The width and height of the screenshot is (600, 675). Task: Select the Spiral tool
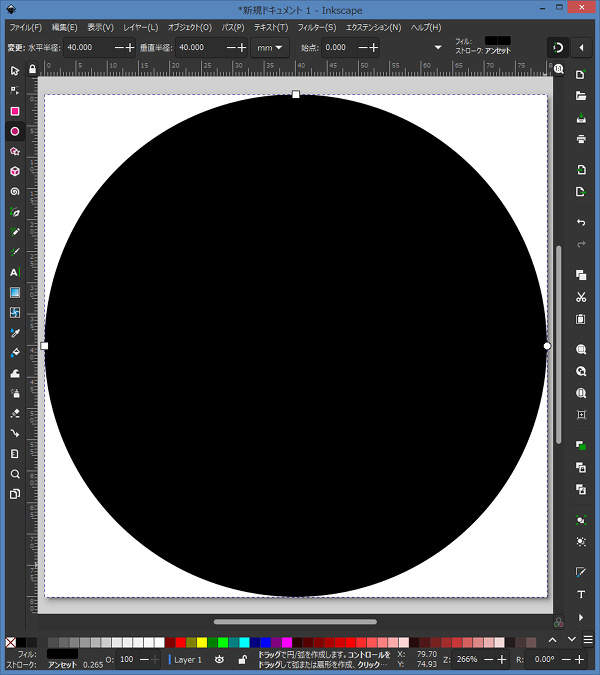coord(15,192)
